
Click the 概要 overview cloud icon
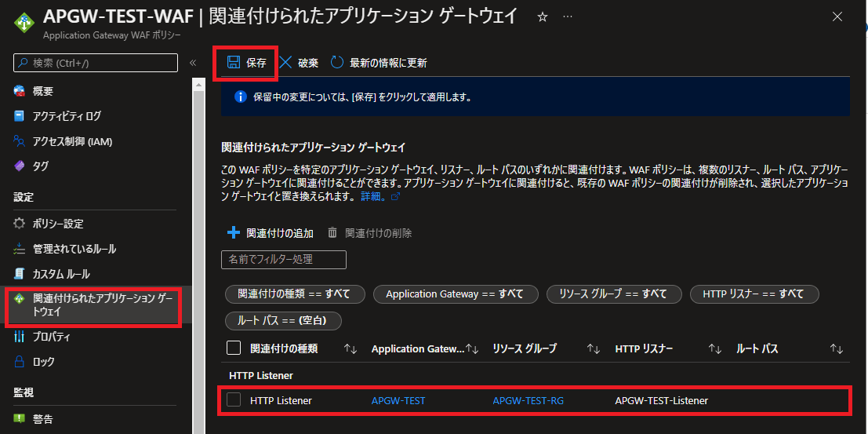click(x=20, y=91)
